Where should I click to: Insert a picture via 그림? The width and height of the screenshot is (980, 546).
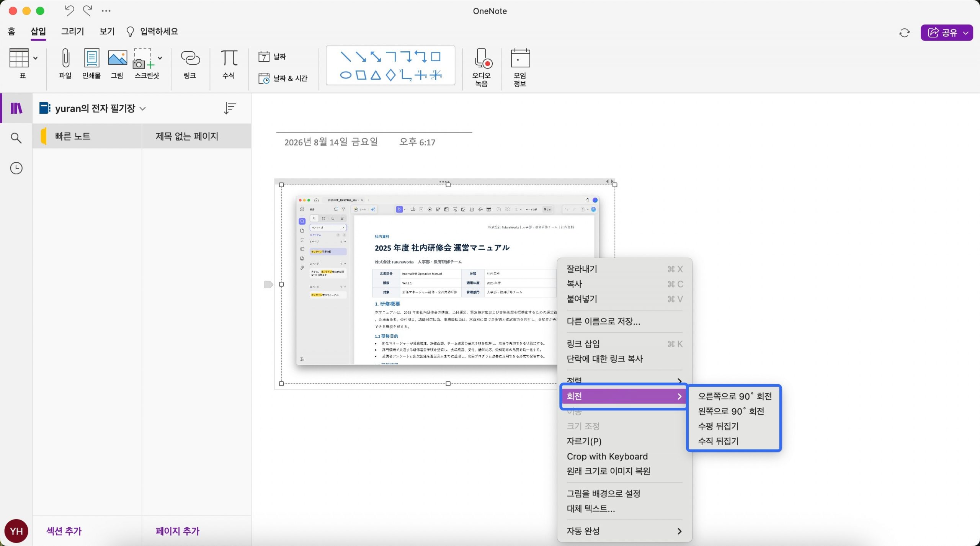[117, 58]
